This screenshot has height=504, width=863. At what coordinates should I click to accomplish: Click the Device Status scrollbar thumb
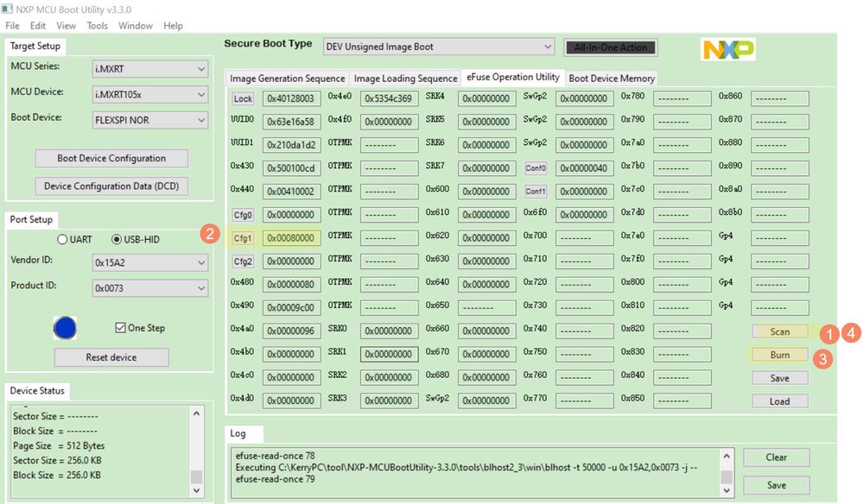tap(196, 476)
